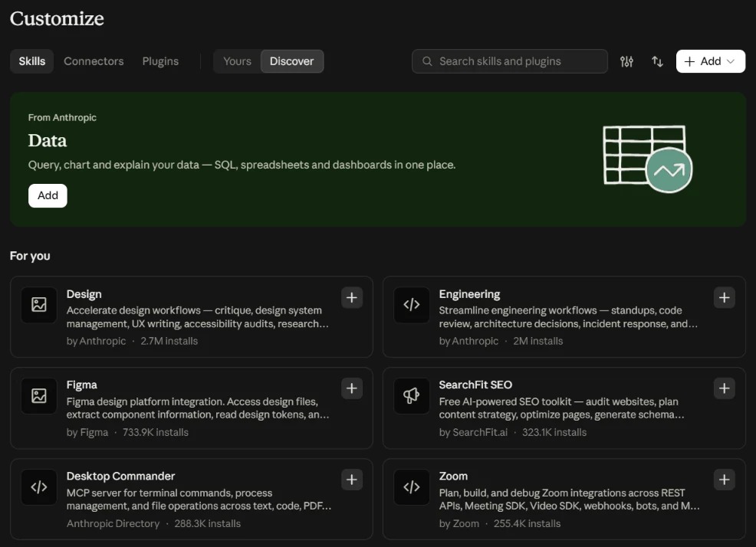The width and height of the screenshot is (756, 547).
Task: Click the Desktop Commander code icon
Action: [x=39, y=486]
